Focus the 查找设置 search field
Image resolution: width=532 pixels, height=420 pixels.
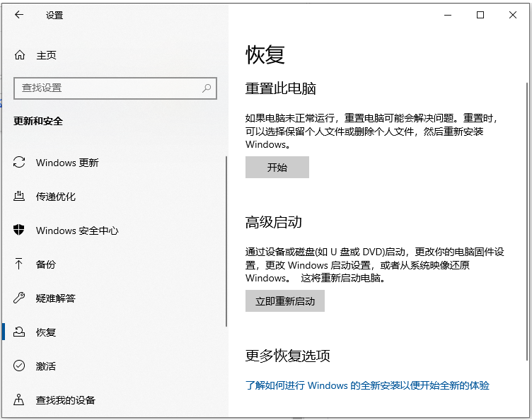click(106, 88)
